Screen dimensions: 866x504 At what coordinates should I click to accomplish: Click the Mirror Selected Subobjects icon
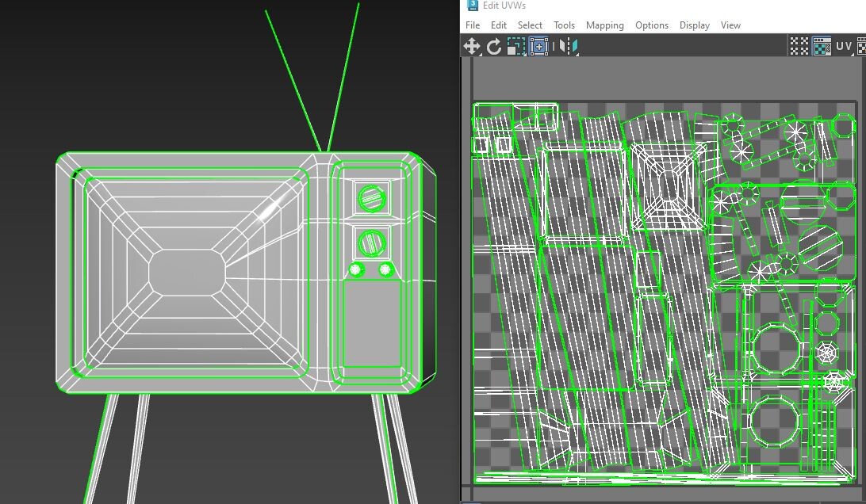568,46
